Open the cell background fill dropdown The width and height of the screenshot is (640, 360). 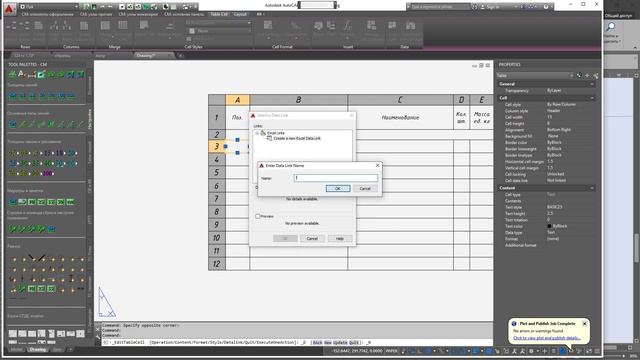tap(218, 31)
